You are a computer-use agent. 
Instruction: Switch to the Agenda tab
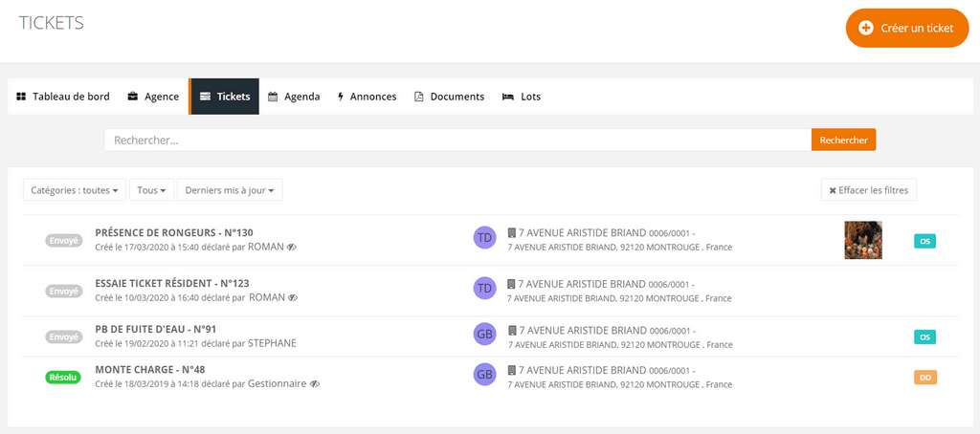pyautogui.click(x=294, y=97)
